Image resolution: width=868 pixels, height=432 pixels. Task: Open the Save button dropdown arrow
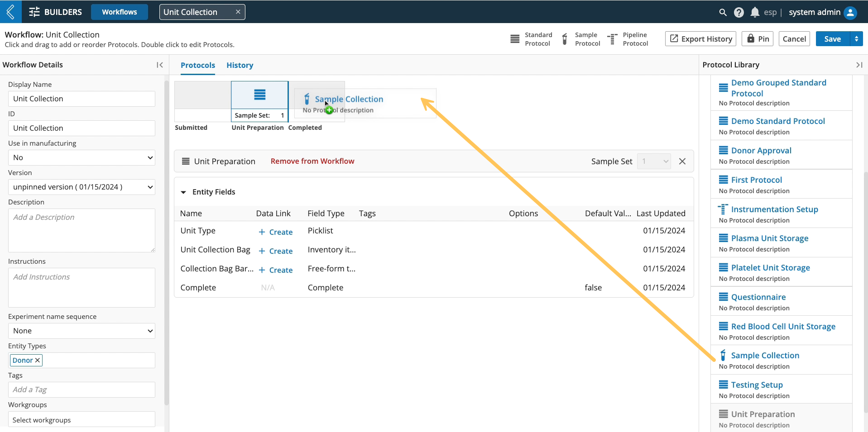856,39
